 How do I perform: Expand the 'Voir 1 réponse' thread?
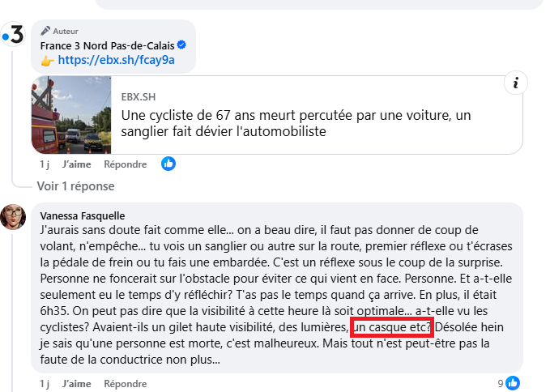pyautogui.click(x=75, y=185)
